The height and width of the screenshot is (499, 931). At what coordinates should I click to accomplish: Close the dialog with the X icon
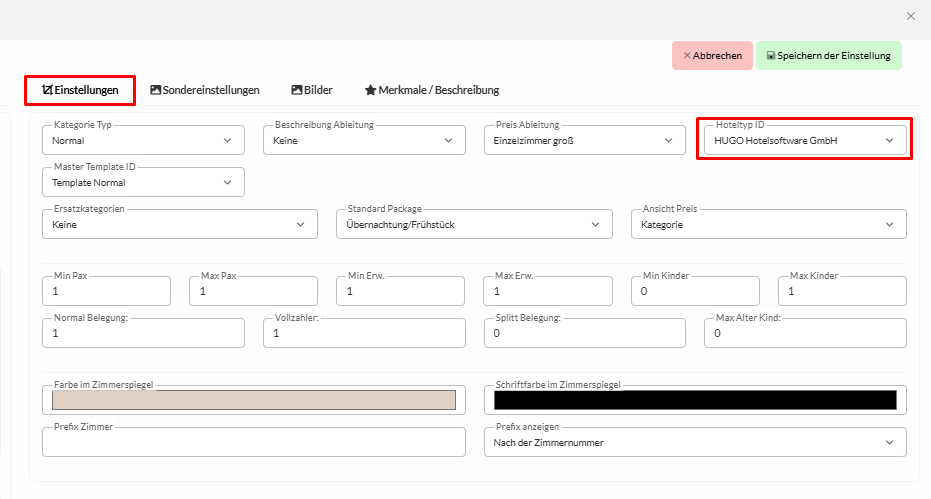(x=910, y=16)
